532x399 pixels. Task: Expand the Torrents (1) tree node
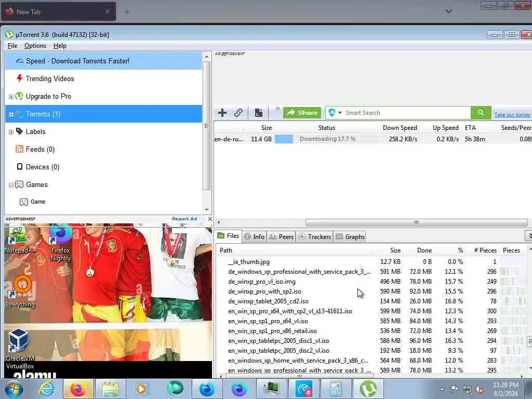pyautogui.click(x=11, y=114)
